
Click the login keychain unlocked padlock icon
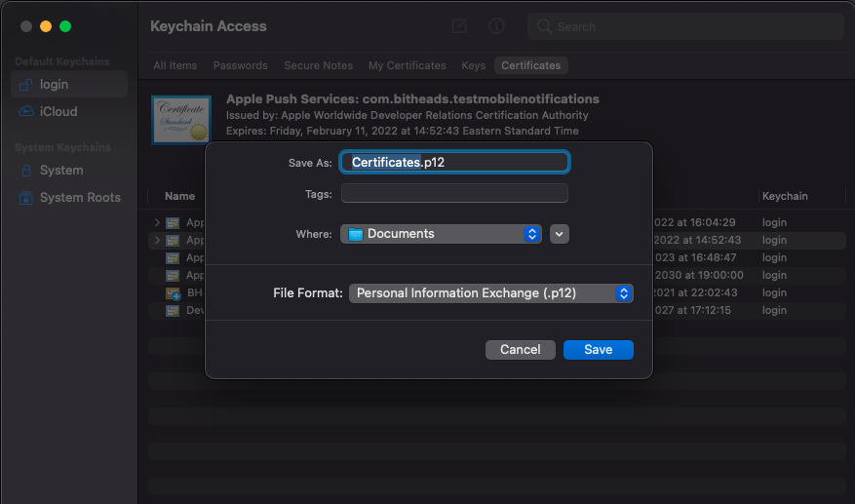click(x=25, y=85)
